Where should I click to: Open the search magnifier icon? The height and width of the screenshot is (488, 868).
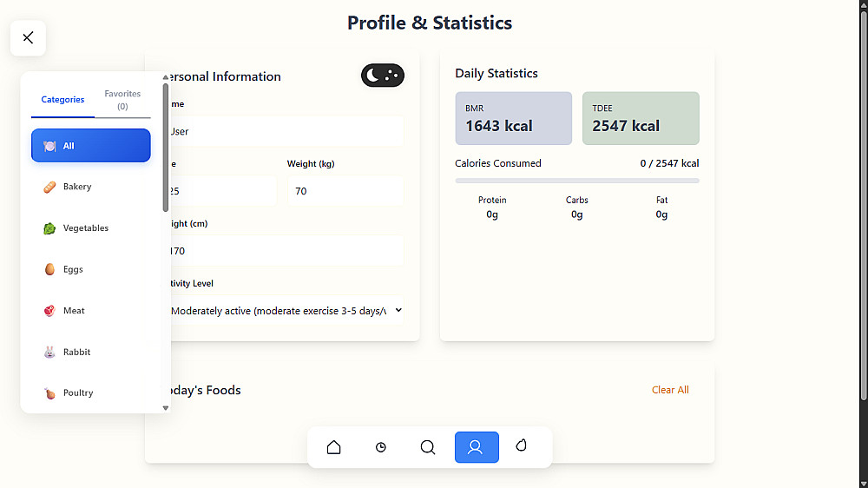point(428,447)
